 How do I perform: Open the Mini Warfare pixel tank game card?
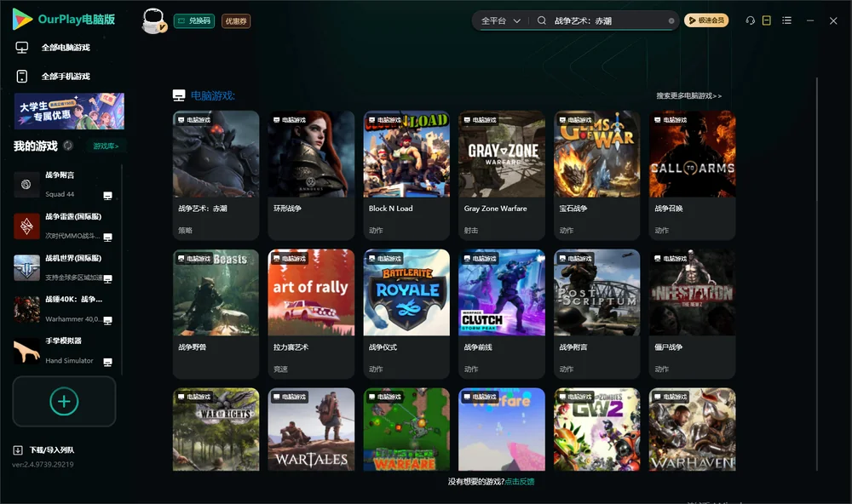coord(406,429)
